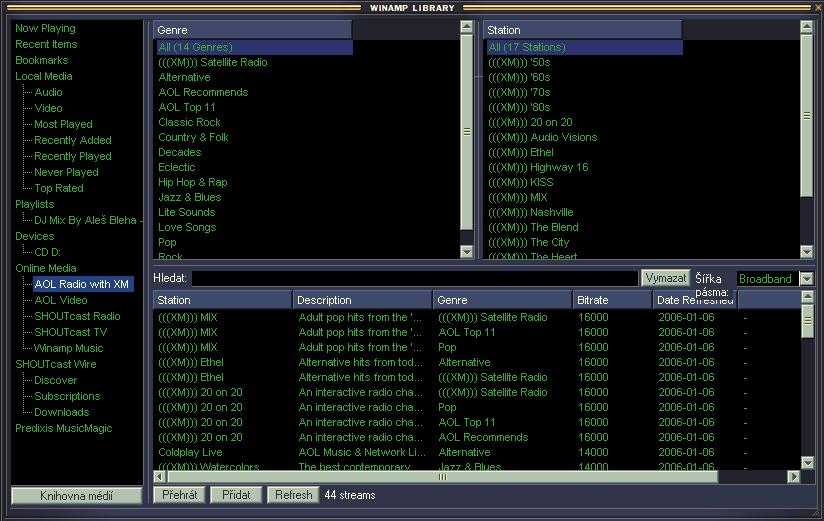Open AOL Video in sidebar
This screenshot has height=521, width=824.
point(61,300)
